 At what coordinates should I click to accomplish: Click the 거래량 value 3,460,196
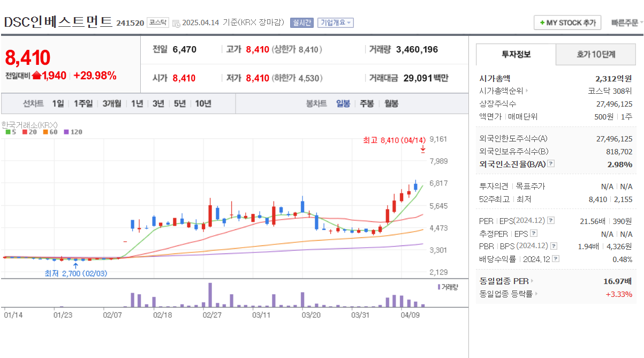tap(417, 50)
